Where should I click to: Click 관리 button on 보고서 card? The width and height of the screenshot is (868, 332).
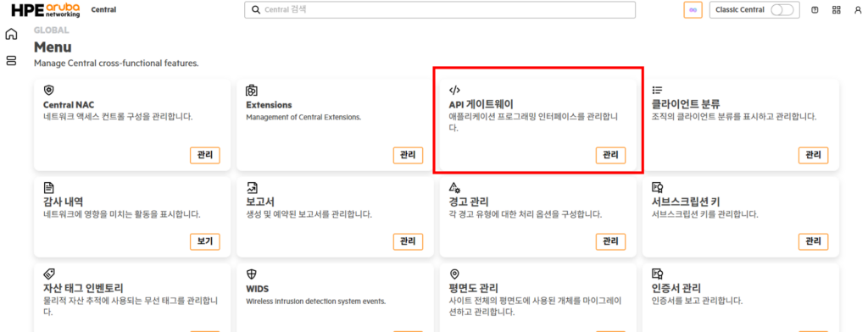(408, 241)
